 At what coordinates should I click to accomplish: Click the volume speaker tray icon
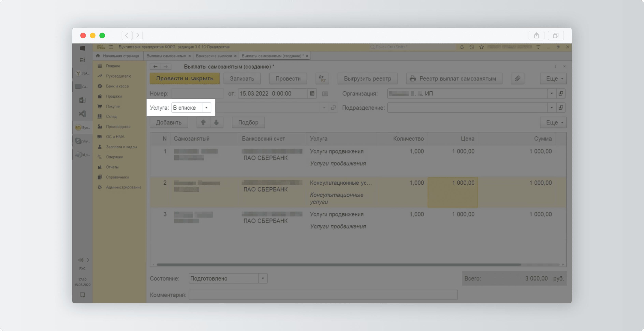[81, 260]
